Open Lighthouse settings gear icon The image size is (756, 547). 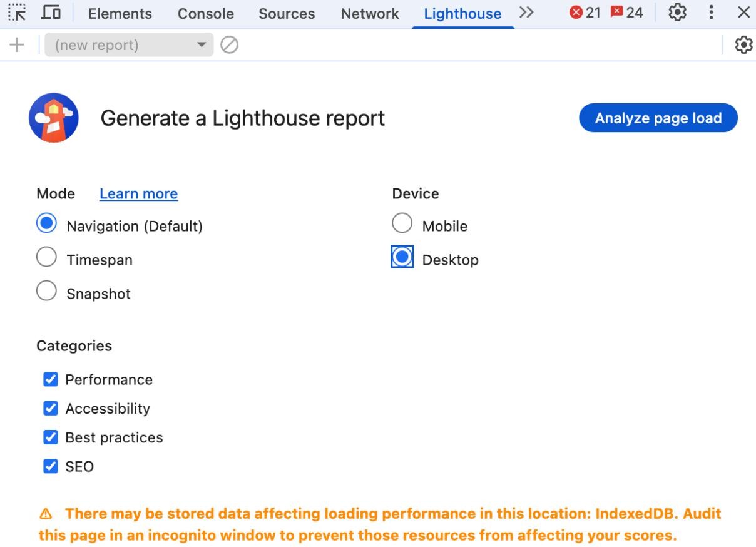click(x=743, y=45)
